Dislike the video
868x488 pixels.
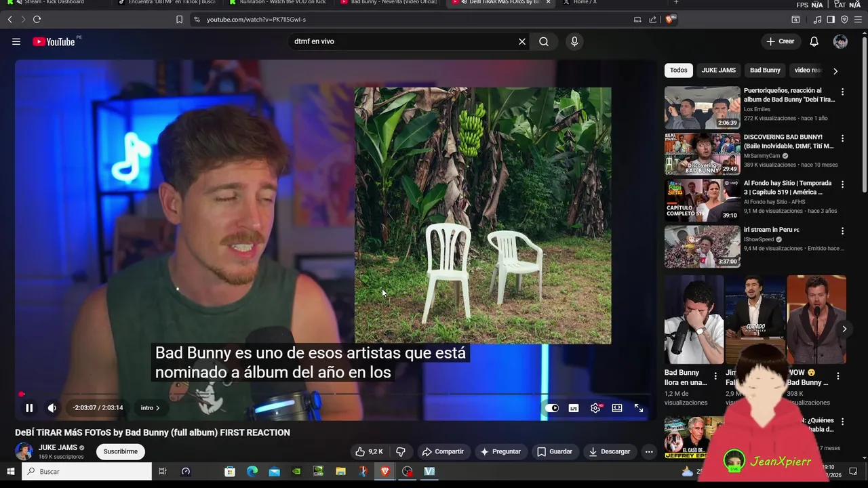pyautogui.click(x=401, y=451)
